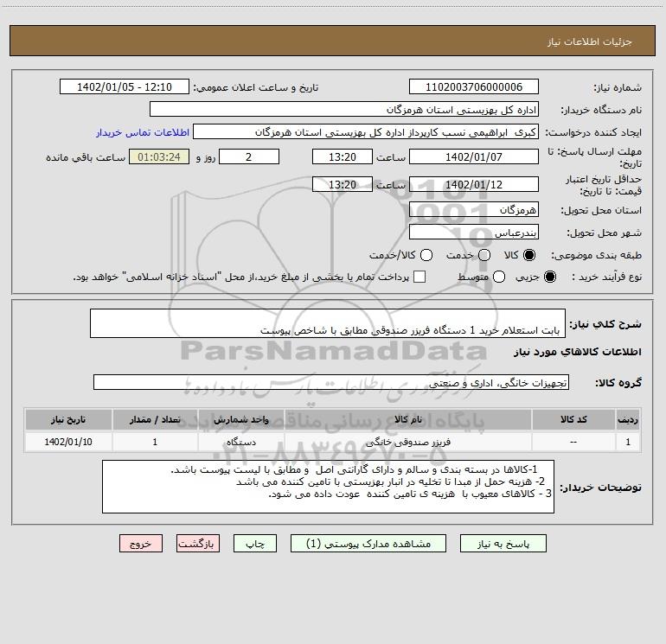Click the buyer name field اداره کل بهزیستی
666x644 pixels.
[344, 110]
